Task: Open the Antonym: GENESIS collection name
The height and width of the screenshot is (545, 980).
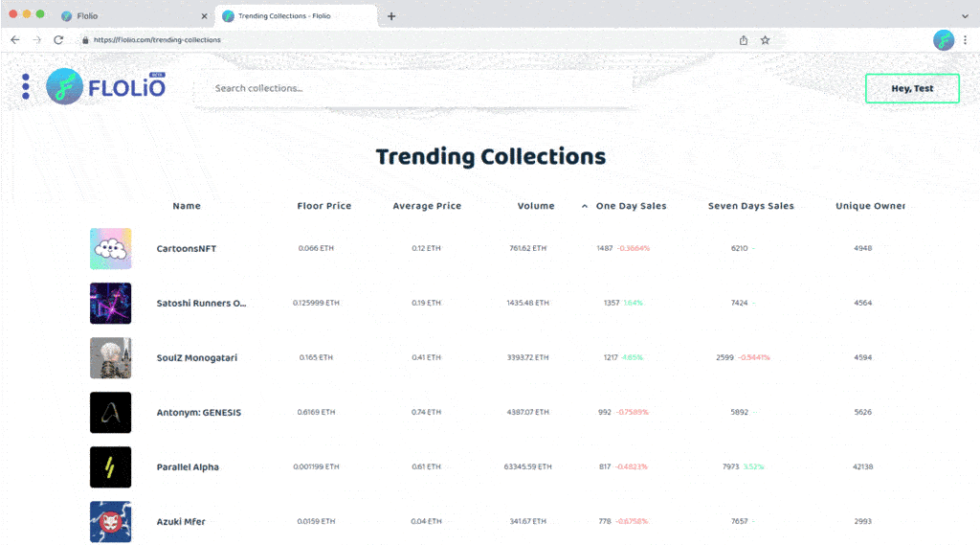Action: click(199, 413)
